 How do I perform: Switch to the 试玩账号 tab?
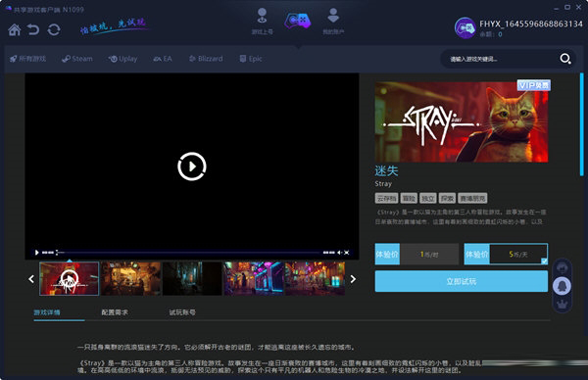[x=182, y=312]
